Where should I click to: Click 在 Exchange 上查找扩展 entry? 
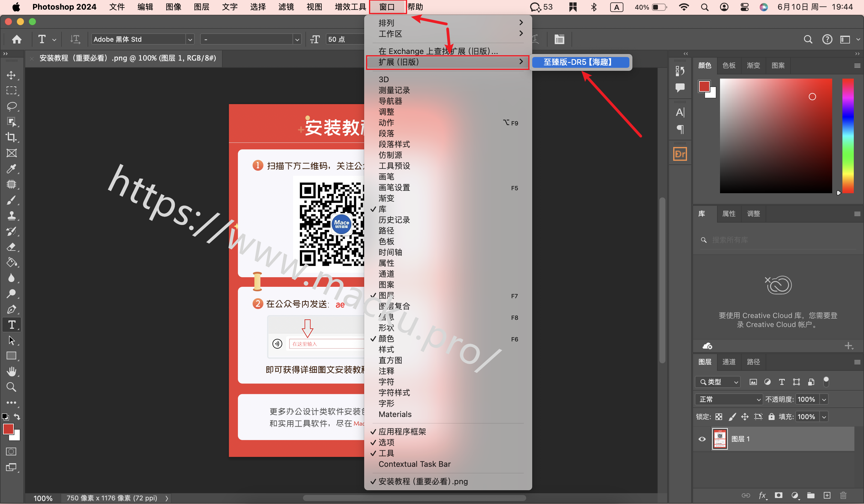click(x=448, y=51)
